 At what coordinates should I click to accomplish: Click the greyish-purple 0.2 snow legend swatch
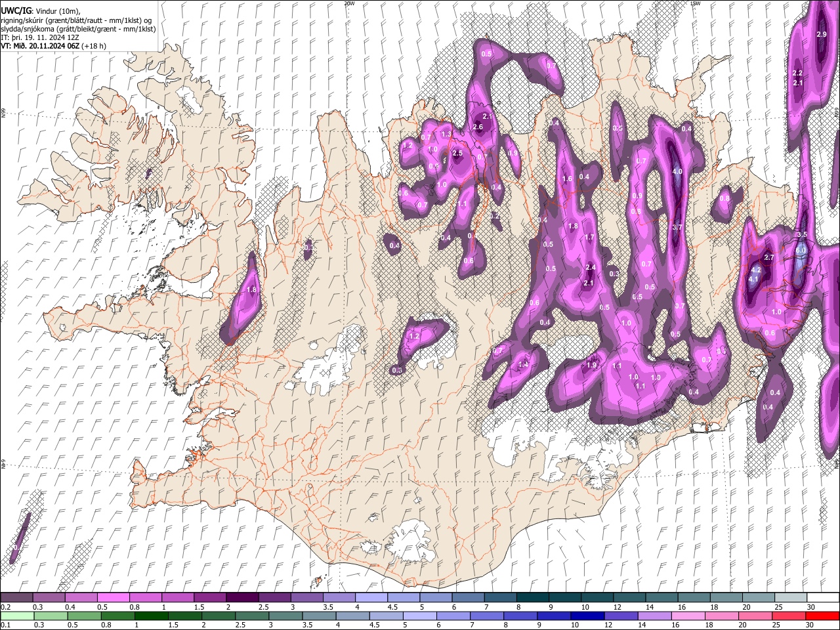point(16,598)
